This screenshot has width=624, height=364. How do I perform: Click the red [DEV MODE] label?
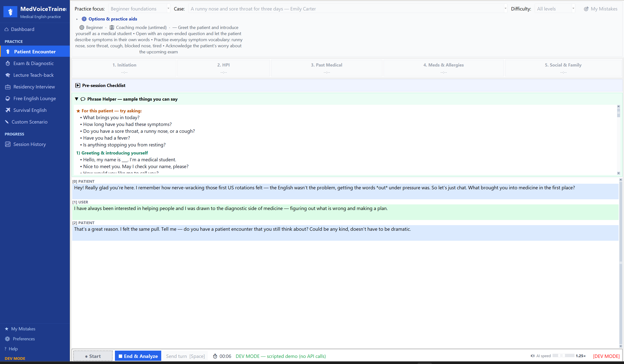click(606, 356)
